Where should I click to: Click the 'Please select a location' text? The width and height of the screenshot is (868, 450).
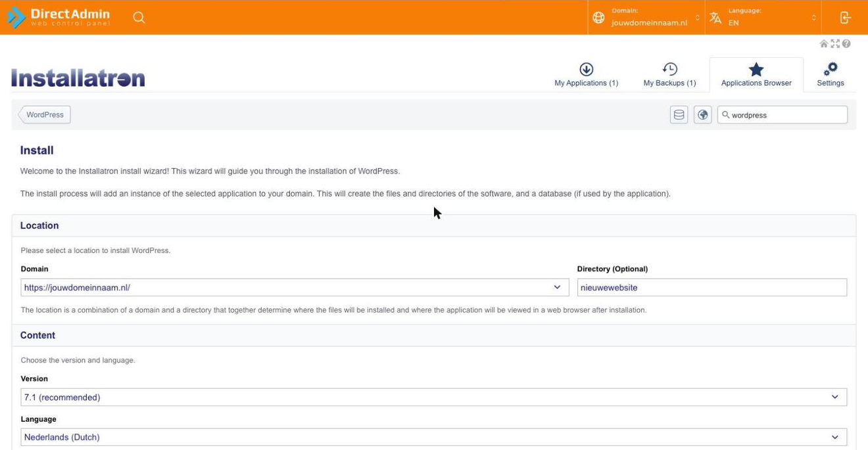[95, 251]
